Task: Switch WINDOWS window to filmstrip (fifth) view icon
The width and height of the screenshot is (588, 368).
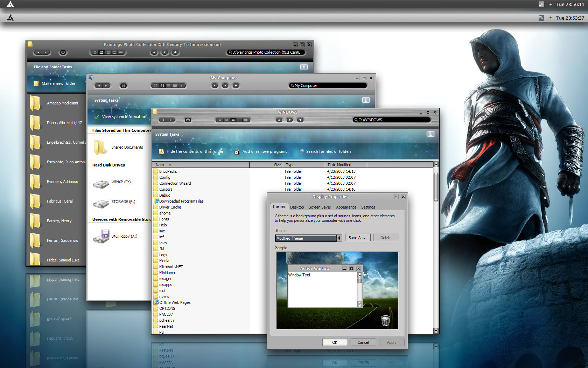Action: click(246, 120)
